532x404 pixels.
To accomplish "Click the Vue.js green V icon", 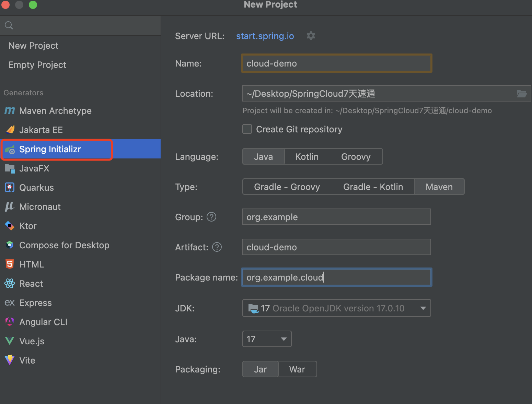I will point(10,341).
